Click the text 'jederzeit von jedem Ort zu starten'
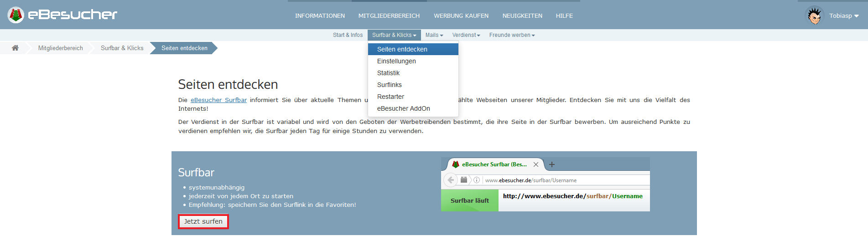Viewport: 868px width, 241px height. pos(241,196)
